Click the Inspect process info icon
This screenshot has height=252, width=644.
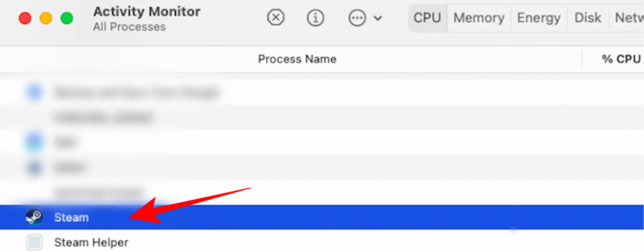click(316, 18)
